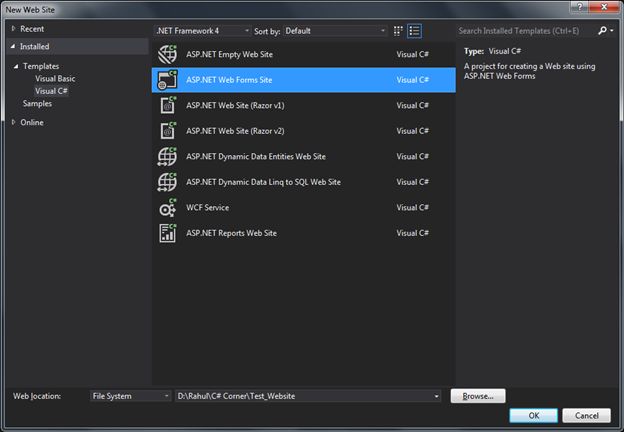Screen dimensions: 624x432
Task: Select the Recent category label
Action: tap(32, 29)
